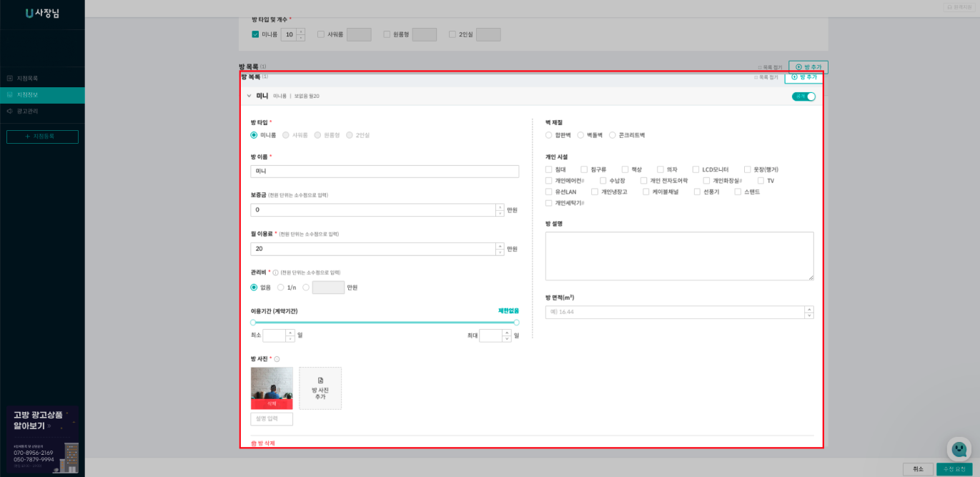Click the 관리비 amount input box

click(x=328, y=287)
